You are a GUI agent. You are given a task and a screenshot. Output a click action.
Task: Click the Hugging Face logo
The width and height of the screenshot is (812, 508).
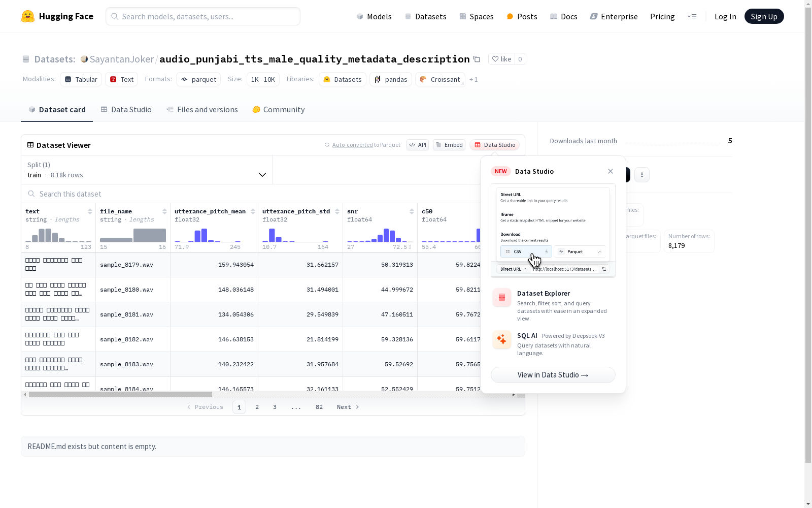click(57, 16)
